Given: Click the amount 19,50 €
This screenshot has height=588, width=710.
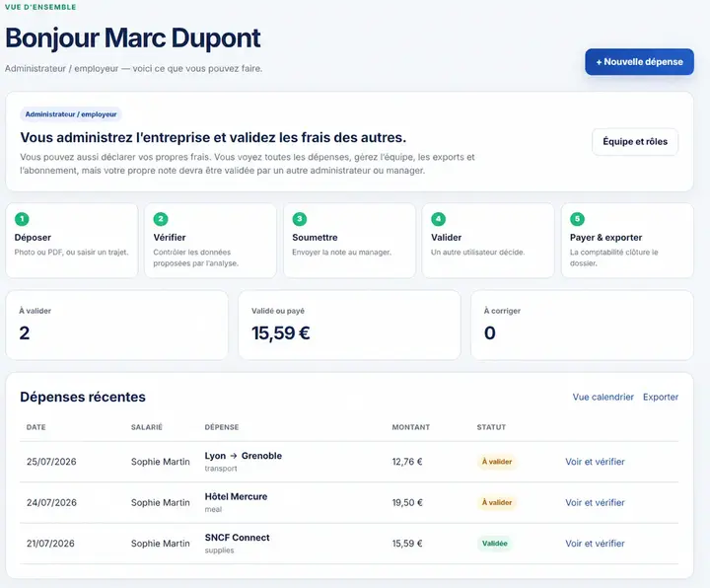Looking at the screenshot, I should [407, 502].
